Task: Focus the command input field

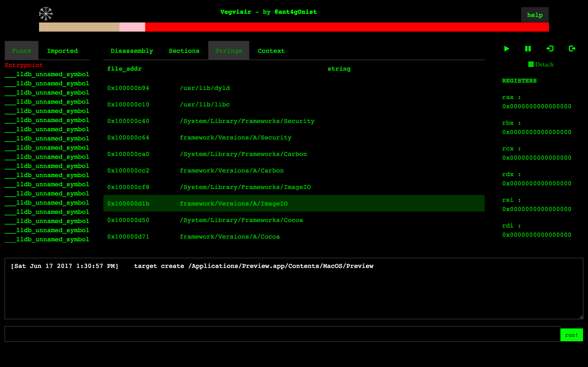Action: 282,334
